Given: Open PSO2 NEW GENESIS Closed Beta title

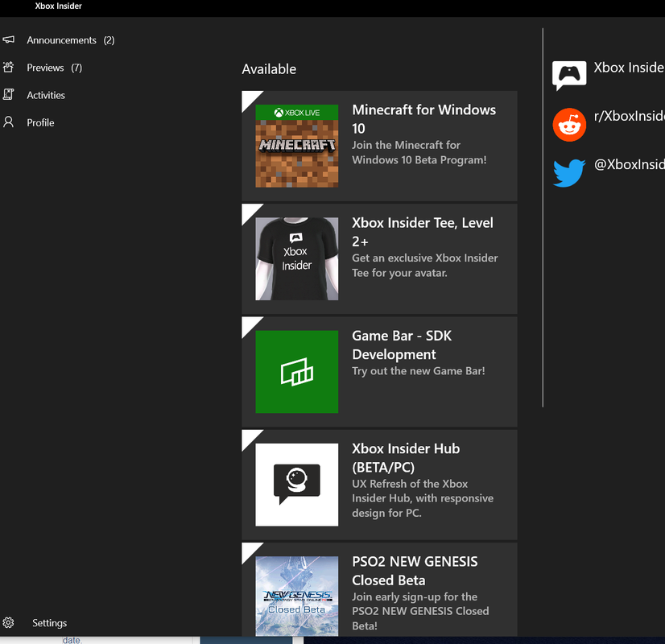Looking at the screenshot, I should click(x=415, y=571).
